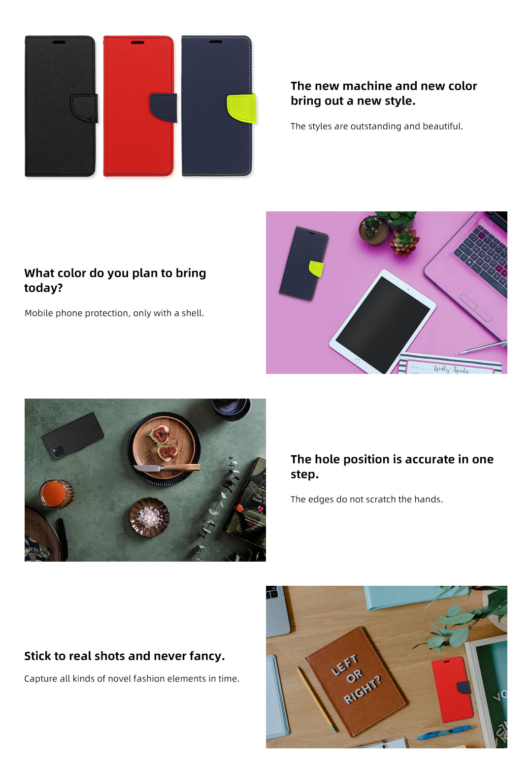Open the green table figs photo
This screenshot has height=773, width=532.
[145, 480]
